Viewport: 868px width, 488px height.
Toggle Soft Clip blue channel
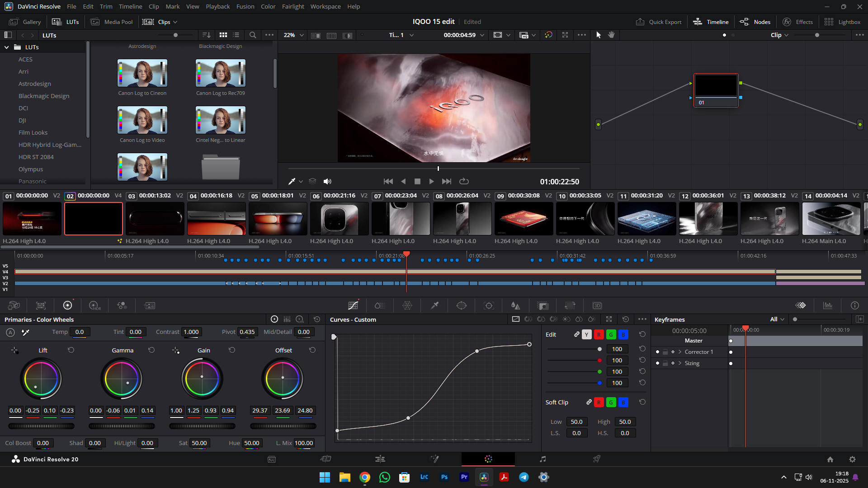click(623, 402)
